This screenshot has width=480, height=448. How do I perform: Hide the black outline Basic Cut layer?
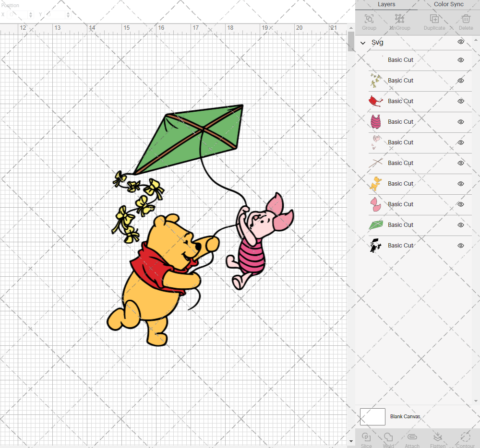click(x=461, y=246)
